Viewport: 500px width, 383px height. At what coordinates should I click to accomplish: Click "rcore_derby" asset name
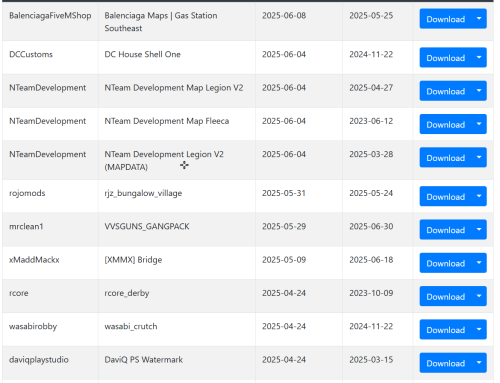click(x=127, y=293)
